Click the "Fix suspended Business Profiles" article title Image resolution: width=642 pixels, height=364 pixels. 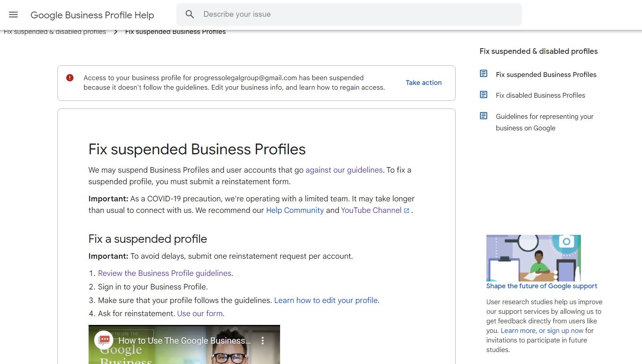[x=197, y=149]
